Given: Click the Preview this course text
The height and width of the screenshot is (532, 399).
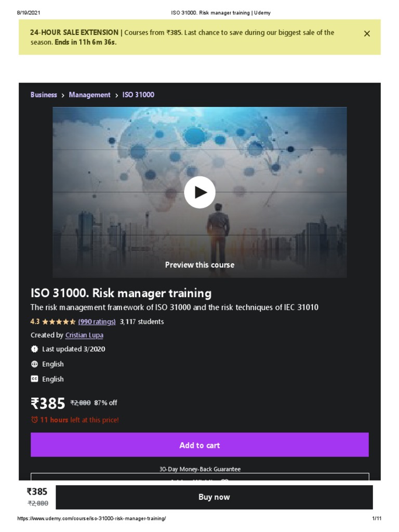Looking at the screenshot, I should 199,265.
